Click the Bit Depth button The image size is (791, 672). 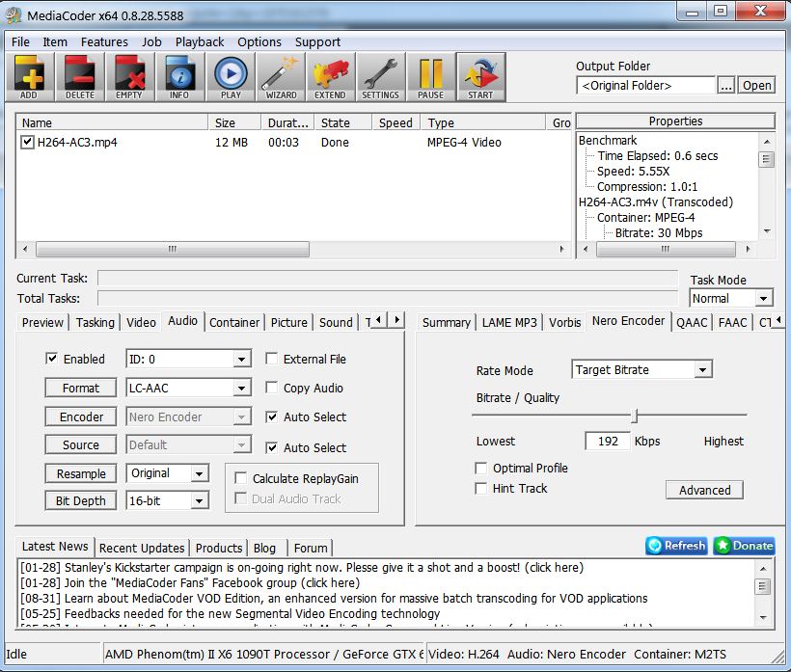[81, 500]
